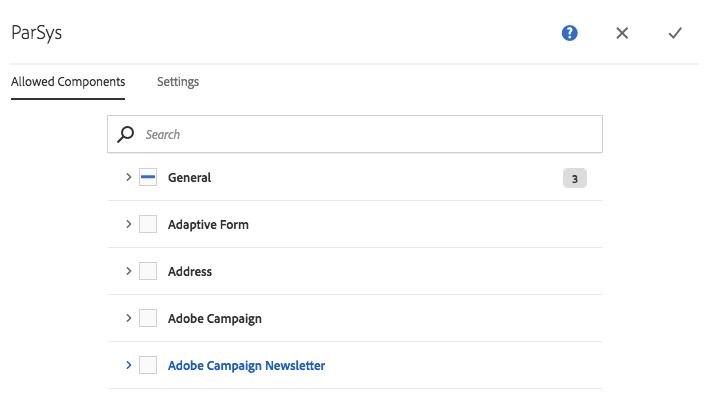
Task: Open the blue help question mark icon
Action: click(569, 33)
